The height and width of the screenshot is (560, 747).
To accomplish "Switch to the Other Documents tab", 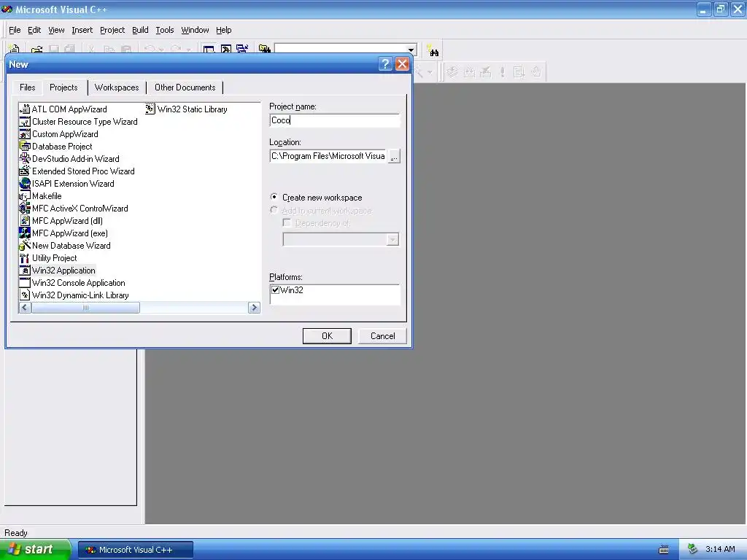I will 185,87.
